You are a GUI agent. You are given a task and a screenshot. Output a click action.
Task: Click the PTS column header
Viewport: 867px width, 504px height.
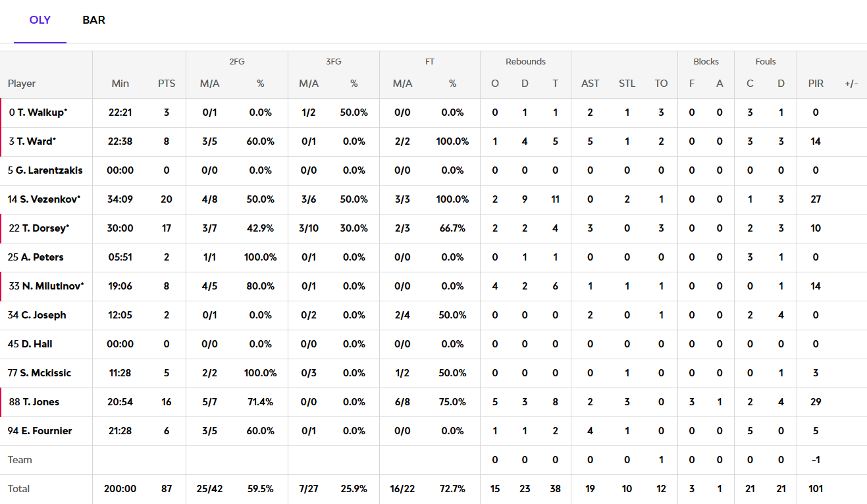point(167,84)
